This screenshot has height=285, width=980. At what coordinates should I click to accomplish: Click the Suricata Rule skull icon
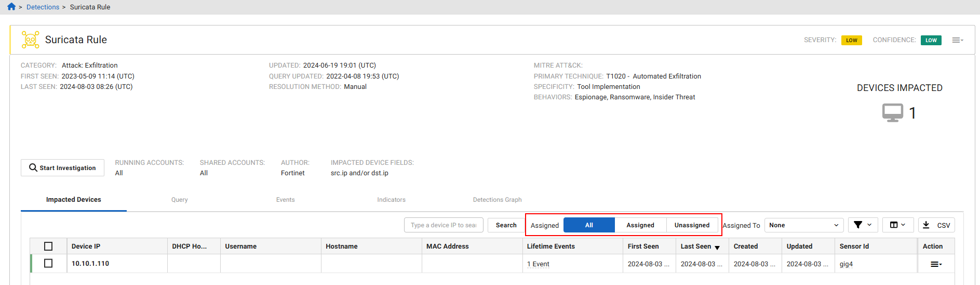[30, 40]
